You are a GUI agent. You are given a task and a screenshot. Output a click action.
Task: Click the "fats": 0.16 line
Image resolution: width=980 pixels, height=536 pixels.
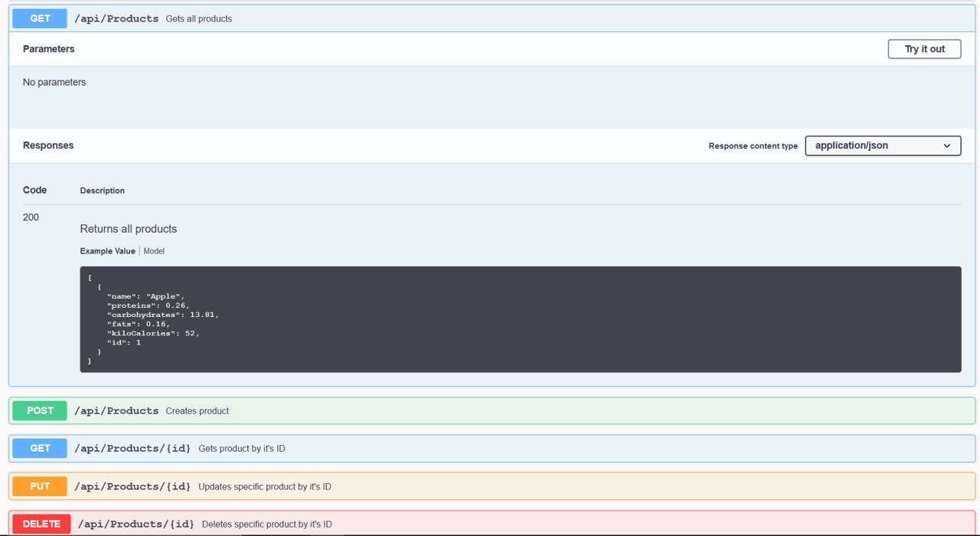click(x=139, y=324)
